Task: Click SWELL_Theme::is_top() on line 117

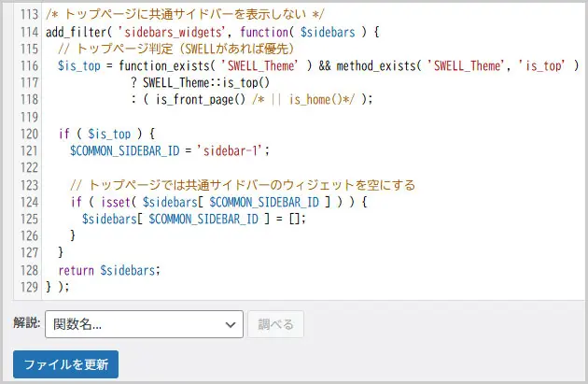Action: pyautogui.click(x=206, y=83)
